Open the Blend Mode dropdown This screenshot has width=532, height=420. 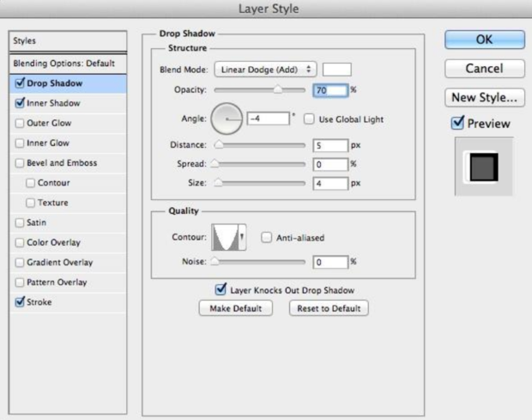click(x=265, y=70)
